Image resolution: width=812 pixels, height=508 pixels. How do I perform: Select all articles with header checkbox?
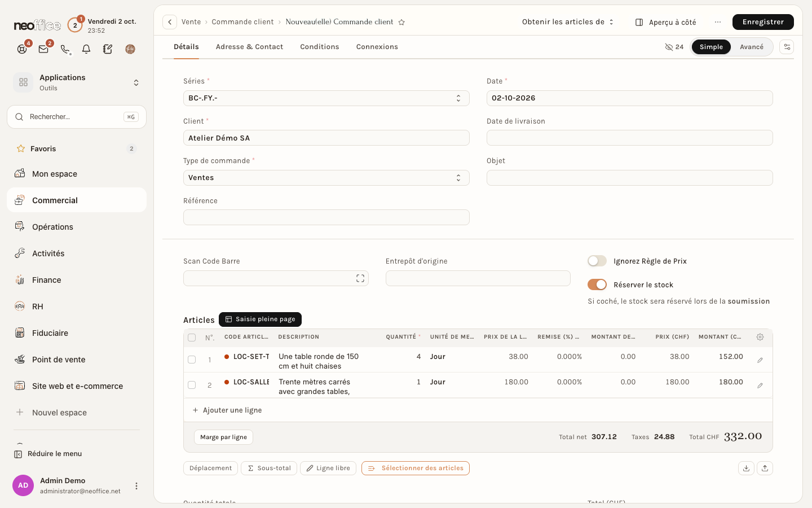tap(192, 338)
